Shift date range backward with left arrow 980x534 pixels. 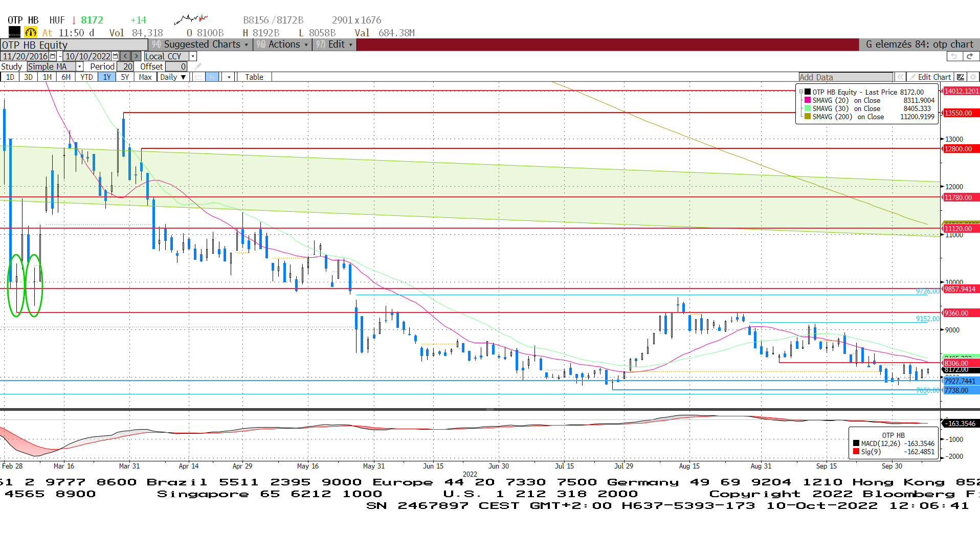(x=125, y=56)
